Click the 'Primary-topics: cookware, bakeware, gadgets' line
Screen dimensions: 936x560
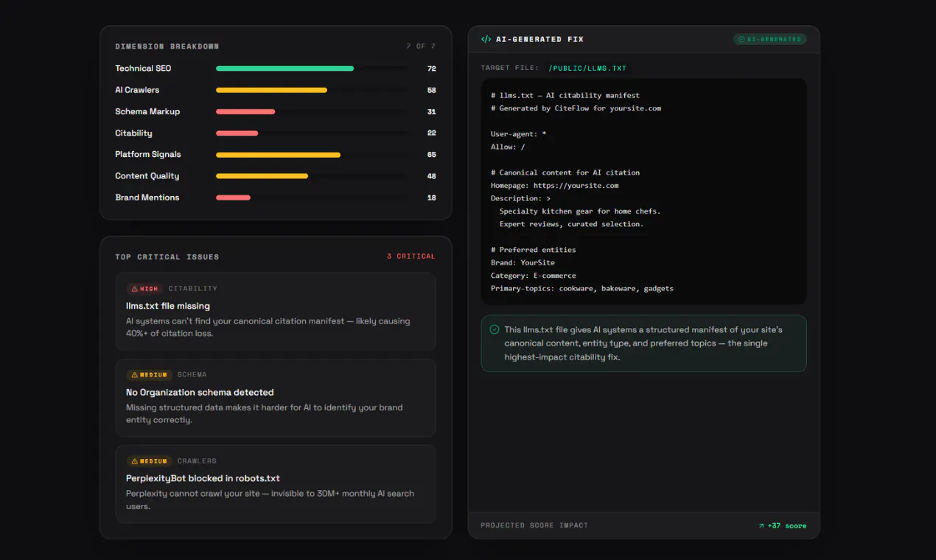point(582,288)
